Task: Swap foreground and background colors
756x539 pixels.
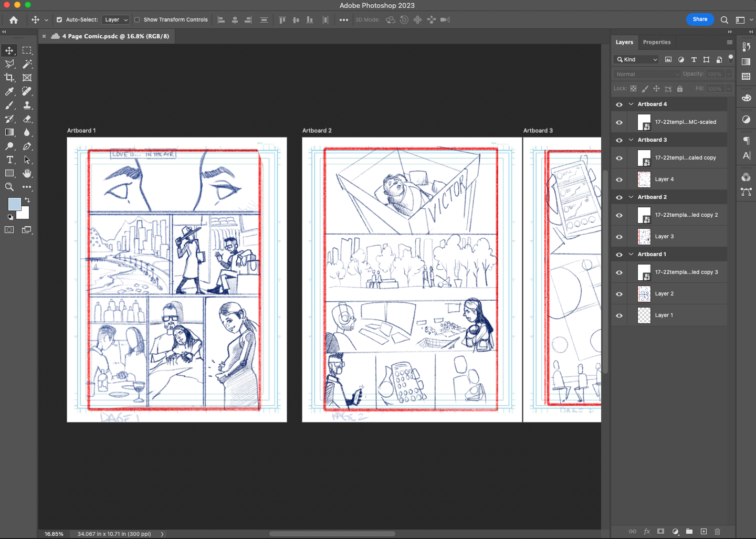Action: tap(27, 200)
